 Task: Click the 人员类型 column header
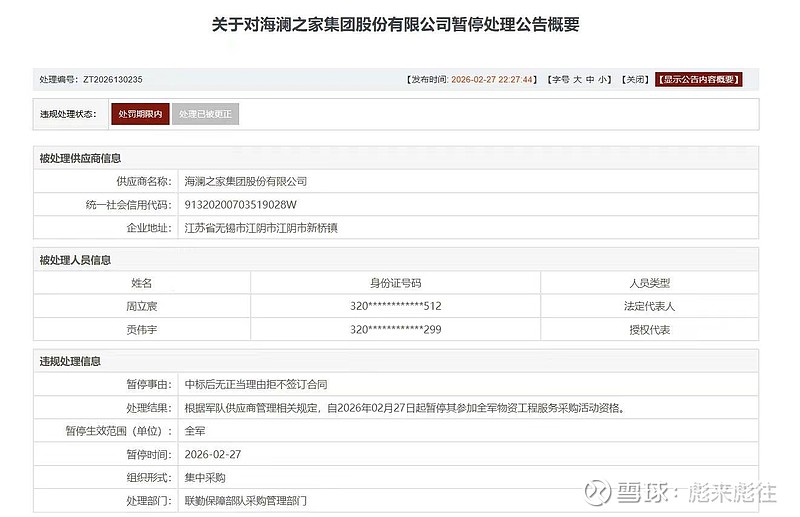point(649,283)
